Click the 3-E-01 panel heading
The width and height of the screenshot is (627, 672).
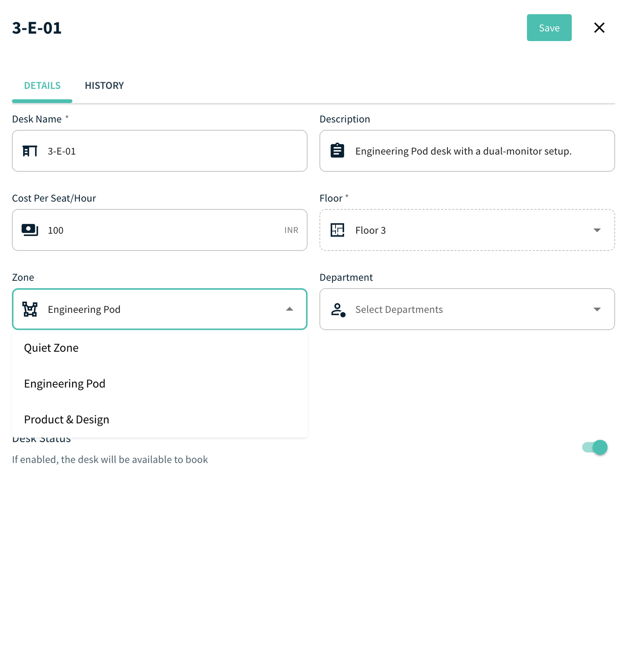[x=37, y=28]
